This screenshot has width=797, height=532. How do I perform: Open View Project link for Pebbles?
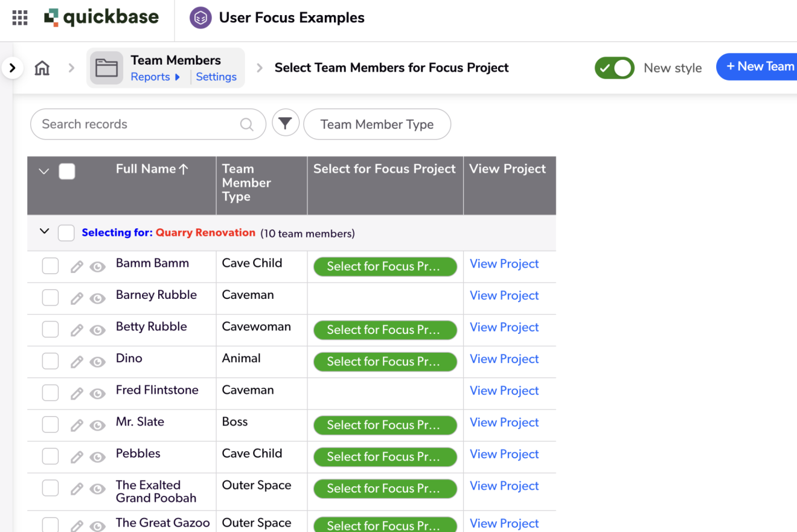(x=504, y=454)
